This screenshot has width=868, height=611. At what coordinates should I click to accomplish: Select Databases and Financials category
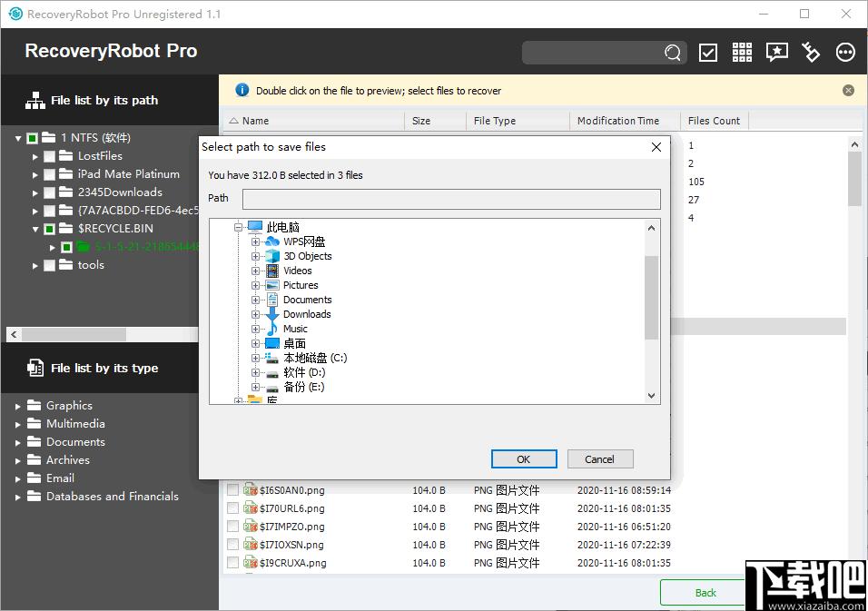[113, 497]
